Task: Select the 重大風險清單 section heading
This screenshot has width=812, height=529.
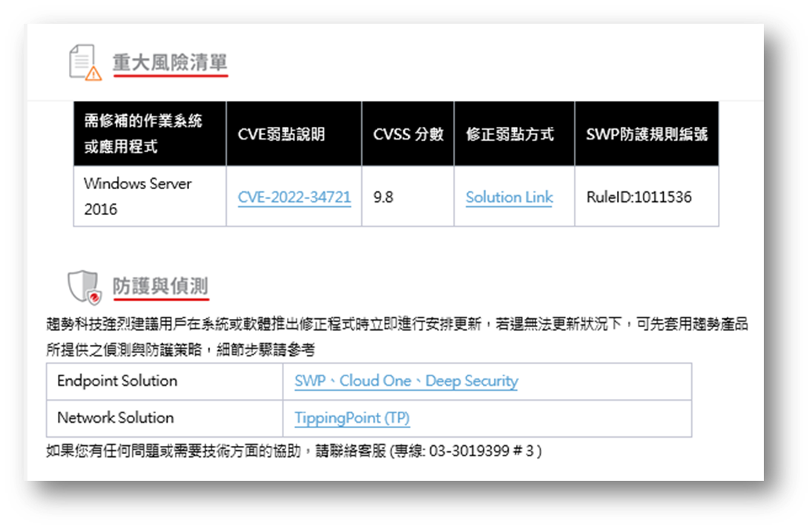Action: pos(170,62)
